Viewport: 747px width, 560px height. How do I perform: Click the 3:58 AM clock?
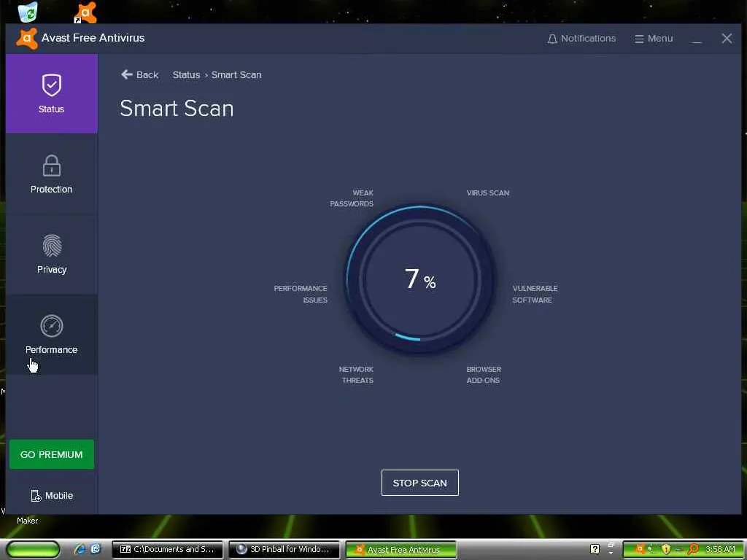pos(720,550)
